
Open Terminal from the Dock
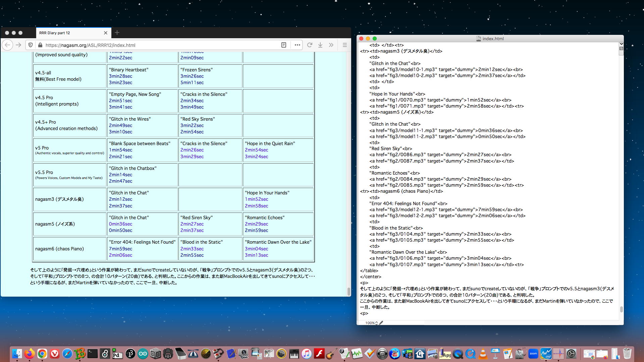(x=92, y=354)
